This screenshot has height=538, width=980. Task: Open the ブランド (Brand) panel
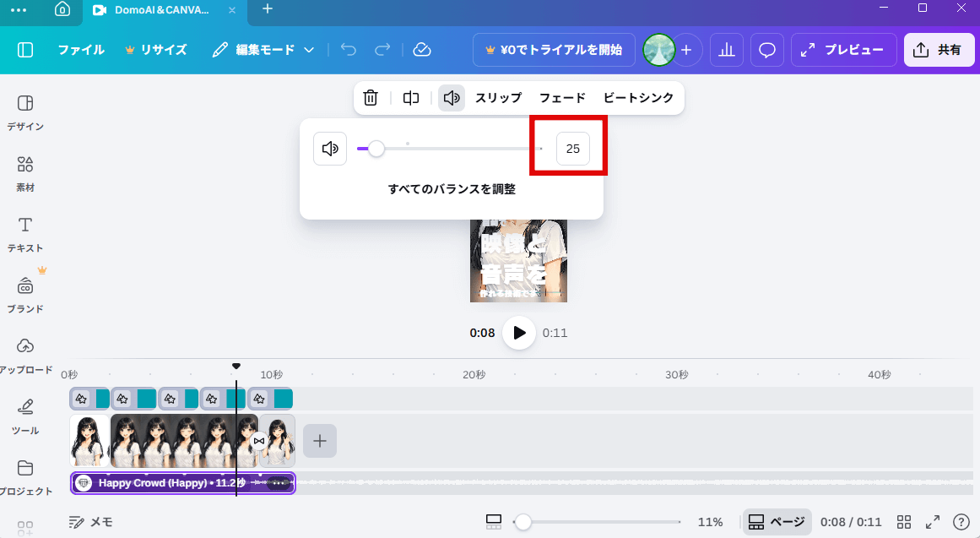point(24,295)
